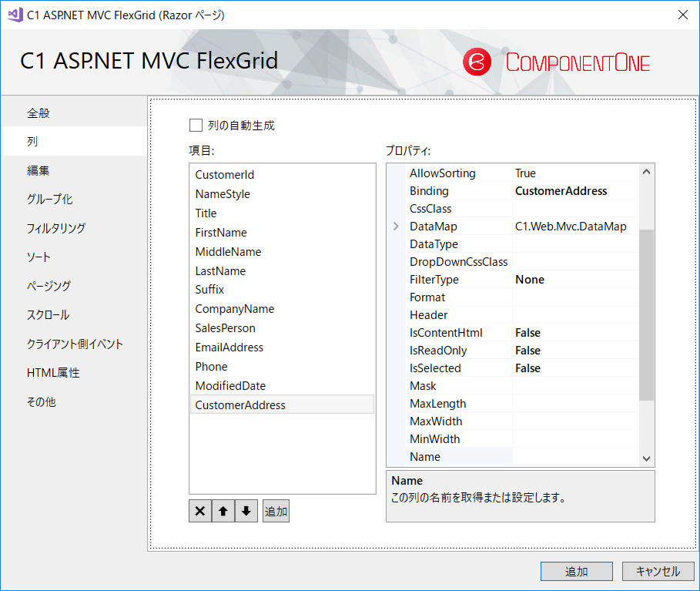Click the FilterType value None
The width and height of the screenshot is (700, 591).
coord(575,280)
